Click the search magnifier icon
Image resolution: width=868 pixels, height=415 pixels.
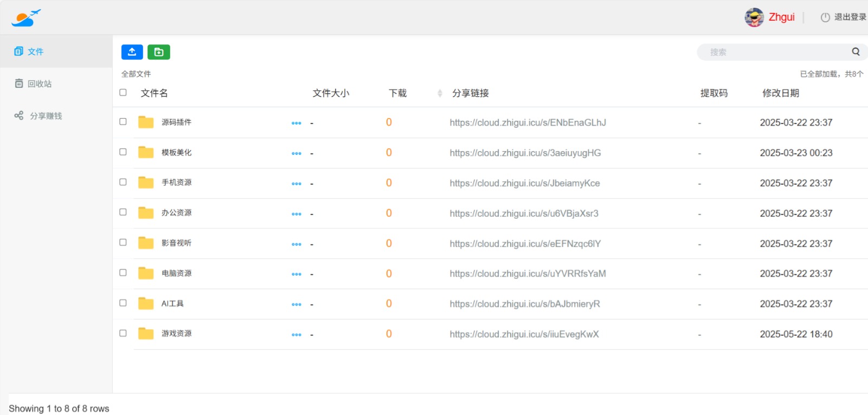856,52
